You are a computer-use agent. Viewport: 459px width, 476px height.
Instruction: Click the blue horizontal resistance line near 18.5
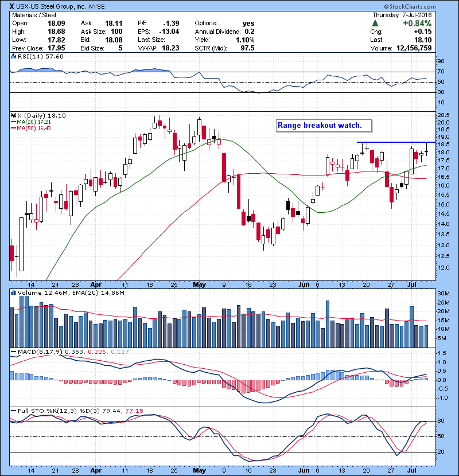[396, 142]
